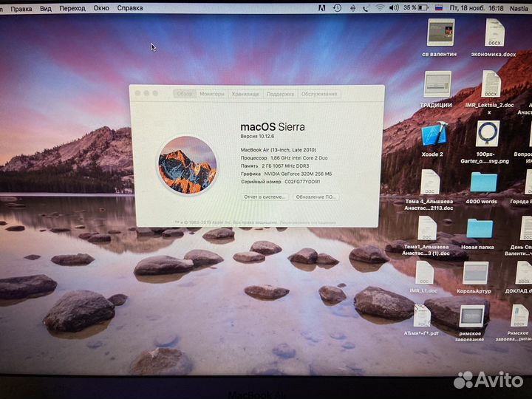This screenshot has width=532, height=399.
Task: Open the "4000 words" folder
Action: point(483,183)
